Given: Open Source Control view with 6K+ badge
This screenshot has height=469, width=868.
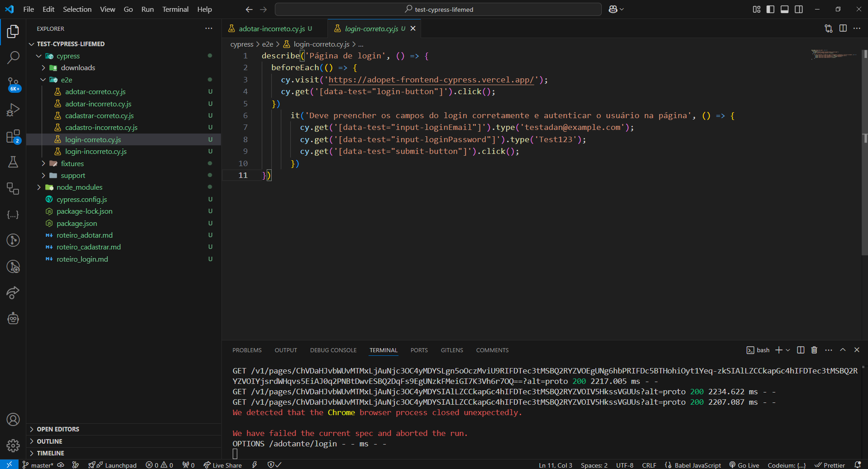Looking at the screenshot, I should tap(13, 84).
